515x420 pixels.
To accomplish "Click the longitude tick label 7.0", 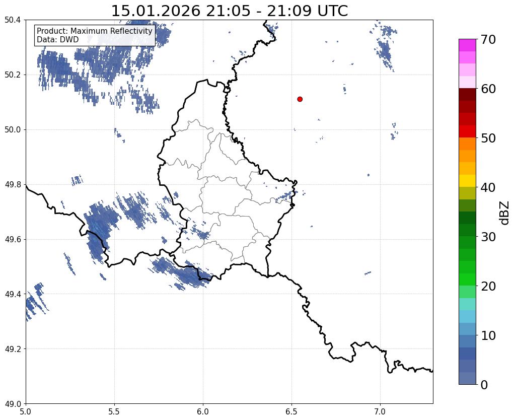I will [x=380, y=412].
